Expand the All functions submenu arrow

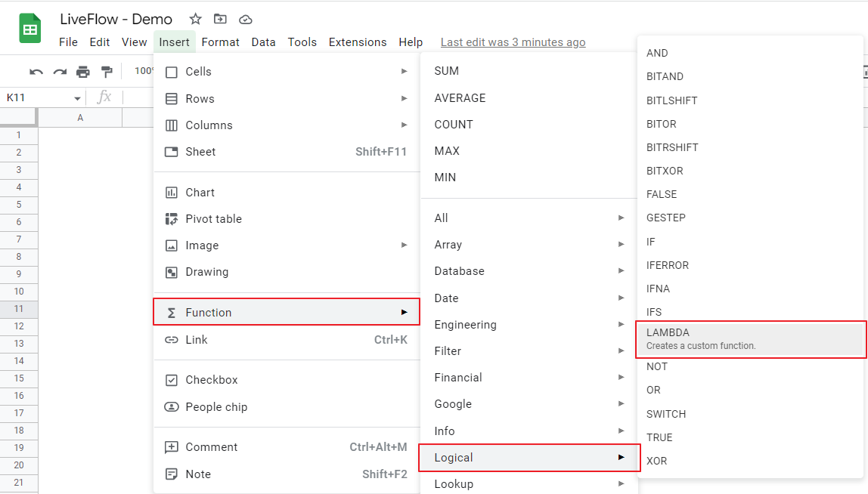tap(621, 218)
